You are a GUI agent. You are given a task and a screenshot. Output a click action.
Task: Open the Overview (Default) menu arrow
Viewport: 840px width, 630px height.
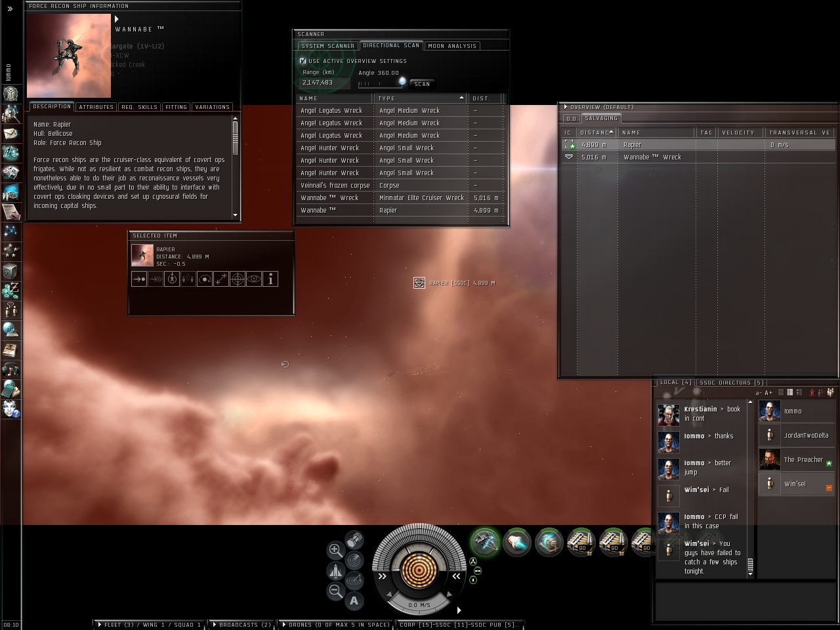[x=565, y=107]
